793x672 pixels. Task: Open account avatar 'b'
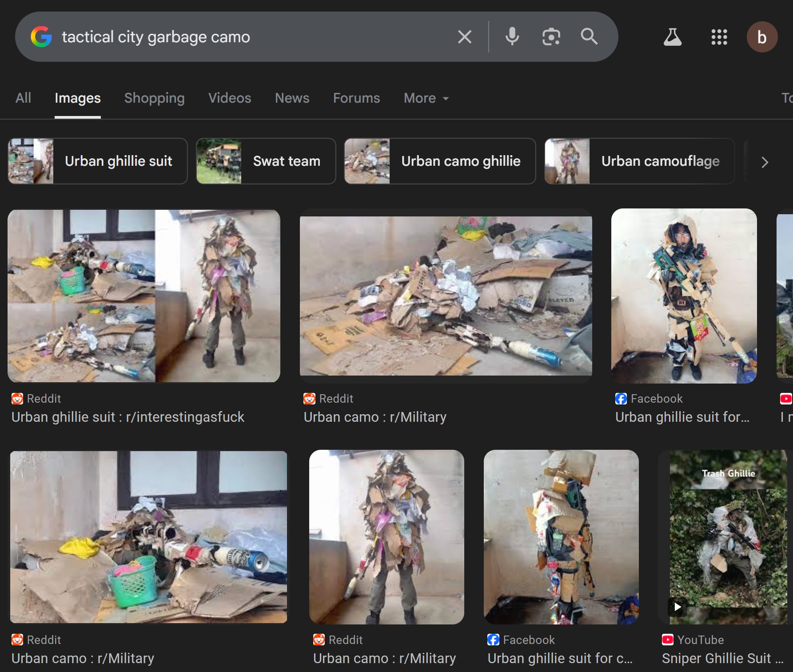[x=762, y=37]
